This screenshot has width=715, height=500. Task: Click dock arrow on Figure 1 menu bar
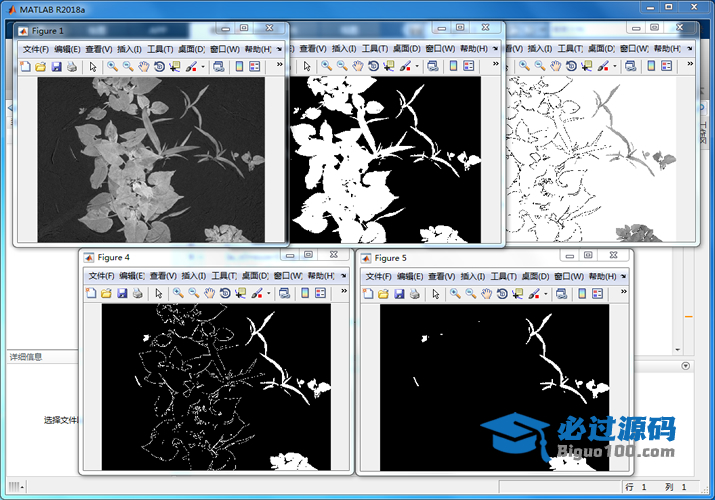279,49
